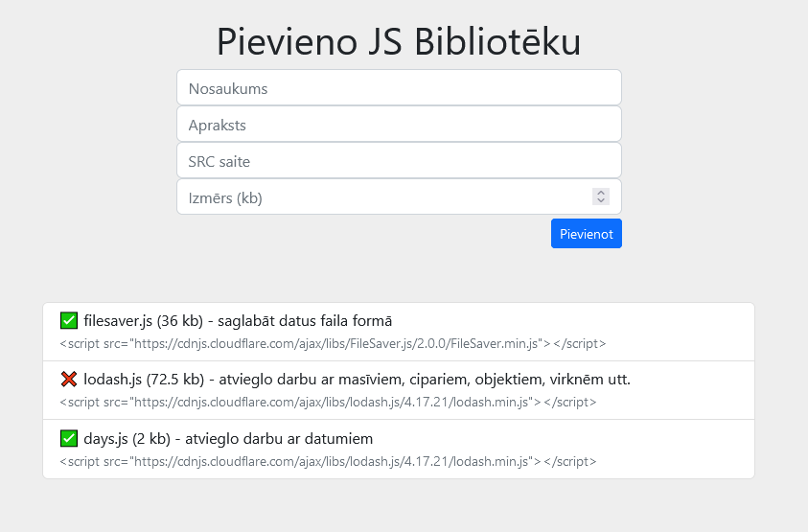Click the Pievienot button
The height and width of the screenshot is (532, 808).
click(587, 234)
